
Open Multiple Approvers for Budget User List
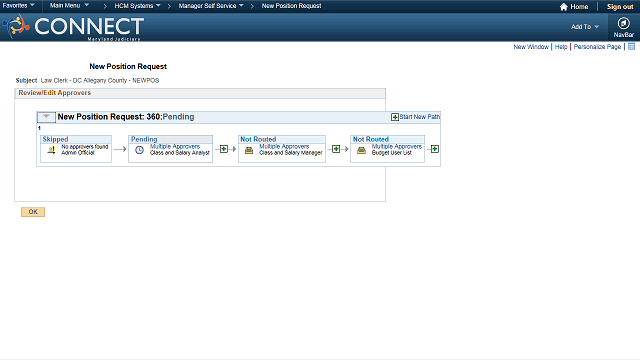click(397, 146)
